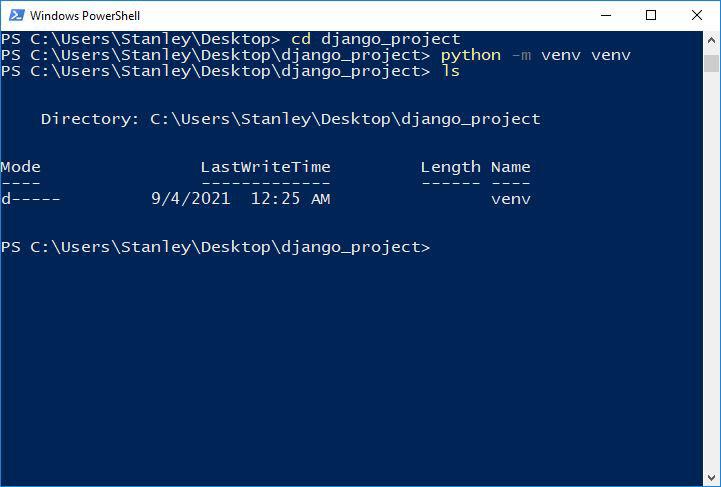Click the vertical scrollbar thumb

[711, 63]
